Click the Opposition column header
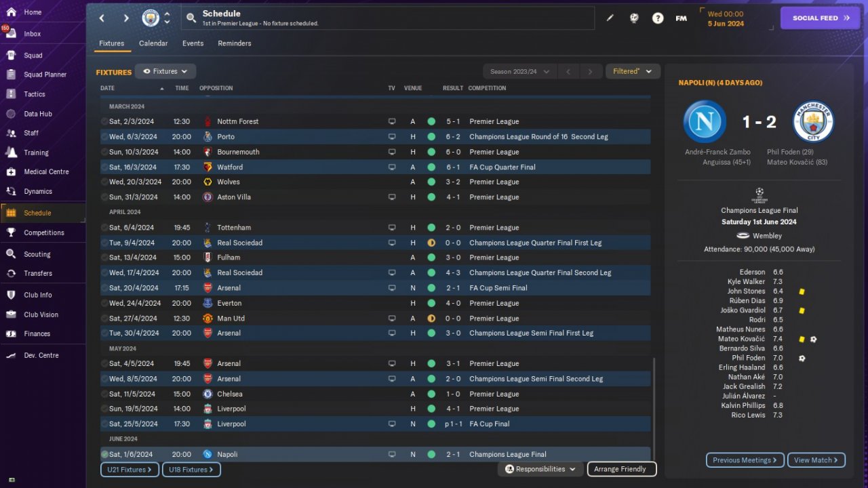868x488 pixels. [x=216, y=88]
